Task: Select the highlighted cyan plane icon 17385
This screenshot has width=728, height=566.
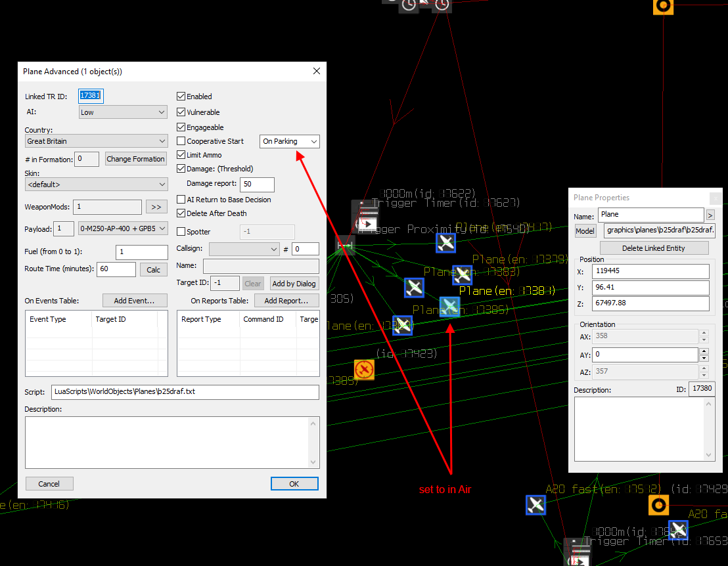Action: (449, 307)
